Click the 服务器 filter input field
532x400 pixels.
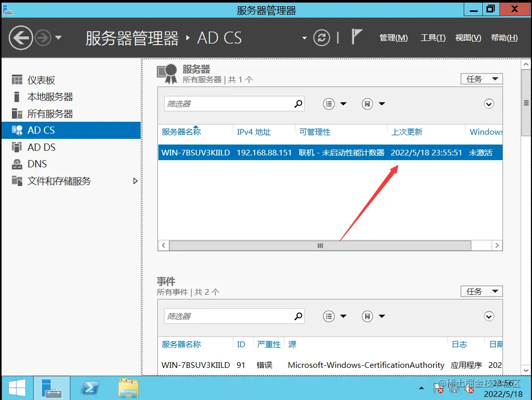228,104
